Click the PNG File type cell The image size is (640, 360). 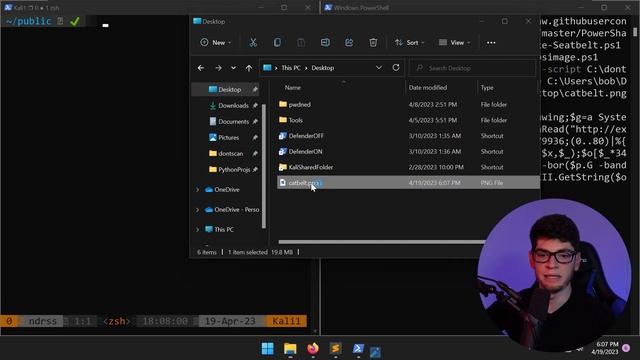[492, 183]
